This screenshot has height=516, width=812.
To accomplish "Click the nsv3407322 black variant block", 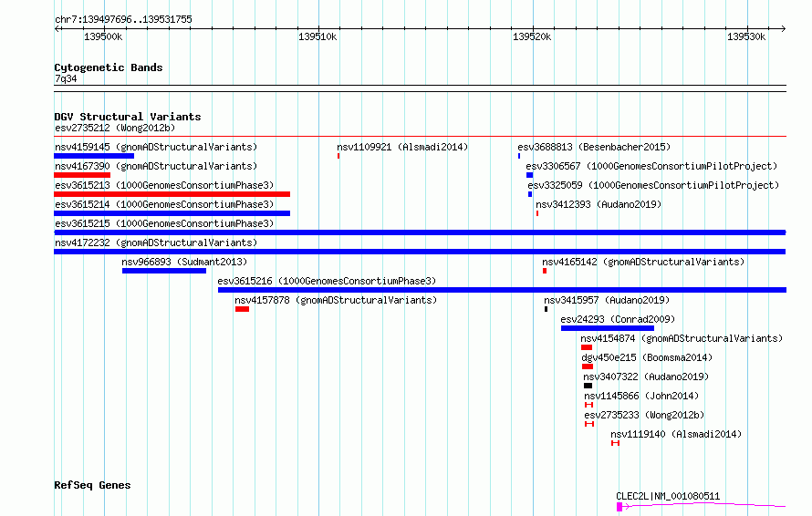I will tap(588, 386).
